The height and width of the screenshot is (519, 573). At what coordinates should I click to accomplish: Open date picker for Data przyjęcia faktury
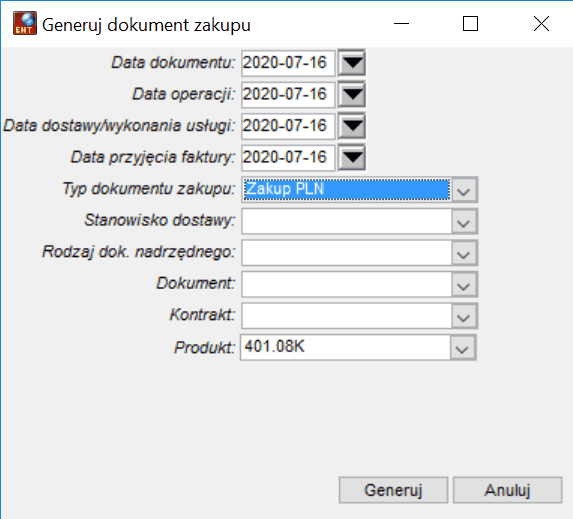tap(352, 158)
